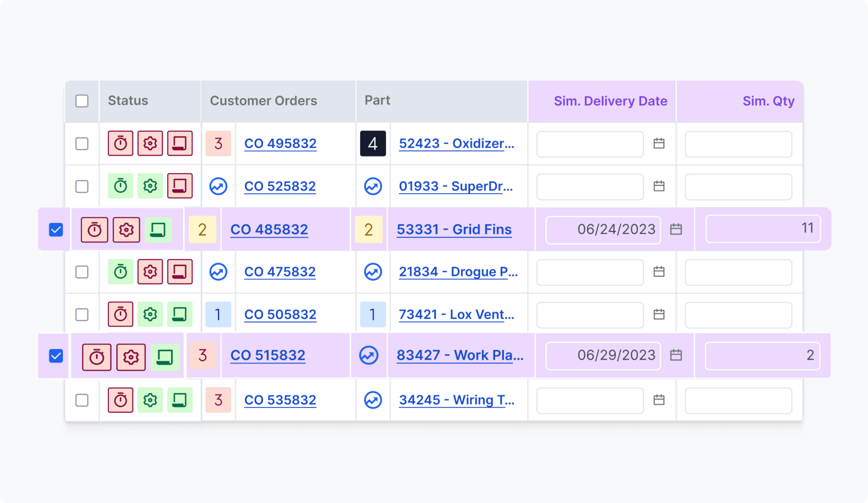
Task: Uncheck the CO 515832 row checkbox
Action: [56, 356]
